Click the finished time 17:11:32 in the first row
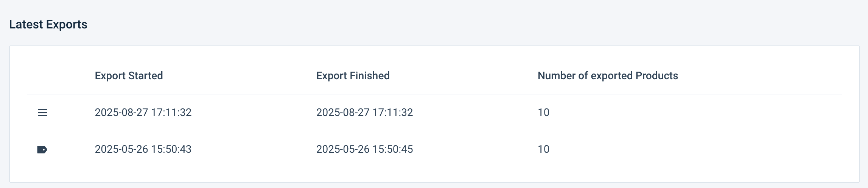868x188 pixels. 393,113
